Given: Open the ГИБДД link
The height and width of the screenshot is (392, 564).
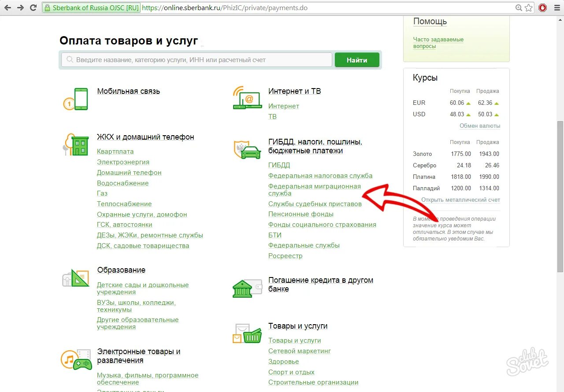Looking at the screenshot, I should (279, 165).
